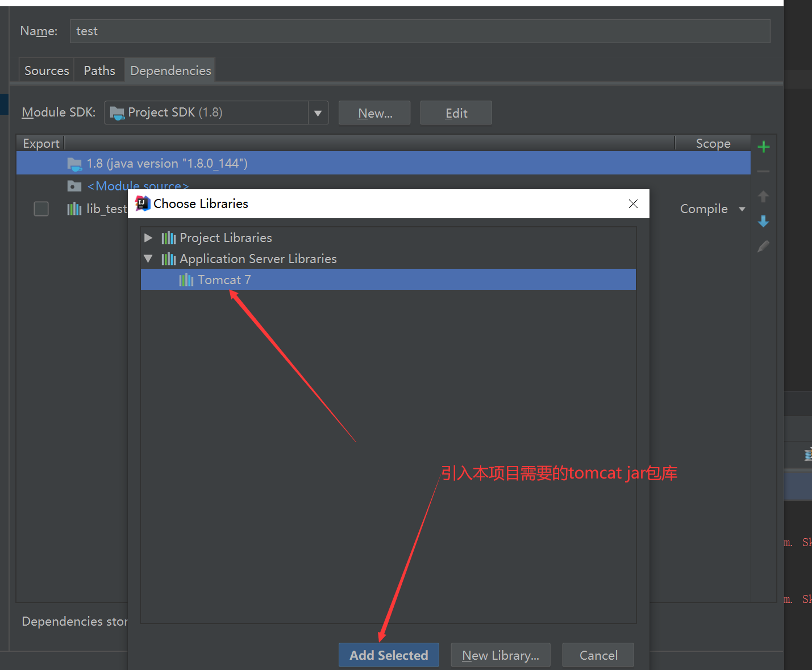The image size is (812, 670).
Task: Close the Choose Libraries dialog
Action: (x=633, y=203)
